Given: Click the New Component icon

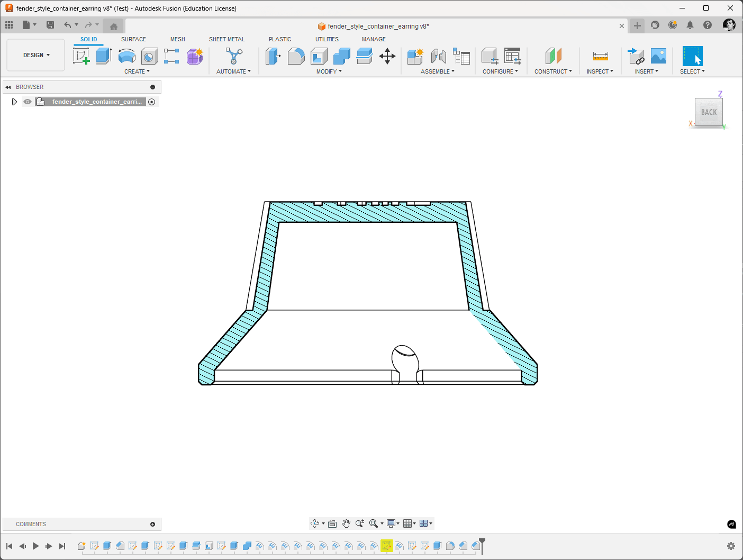Looking at the screenshot, I should 415,56.
